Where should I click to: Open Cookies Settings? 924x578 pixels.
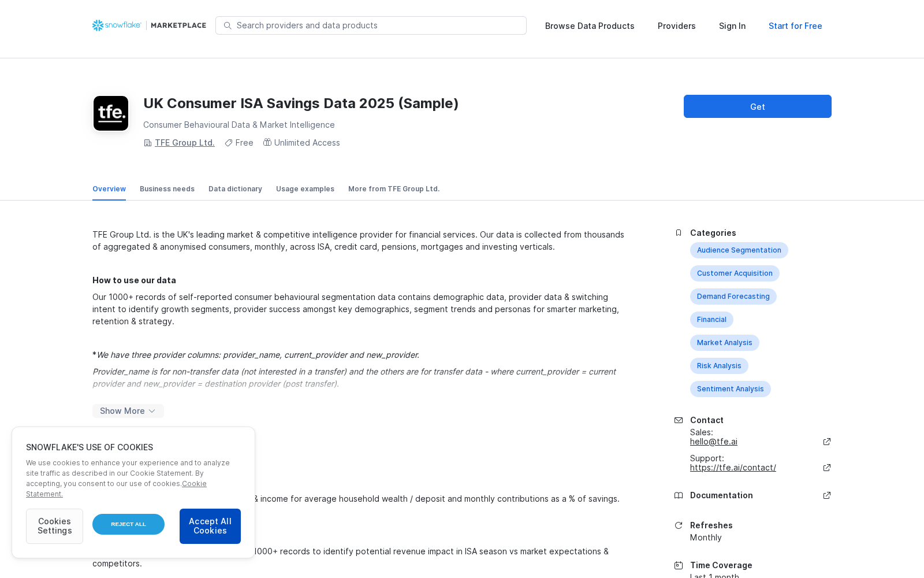tap(54, 526)
